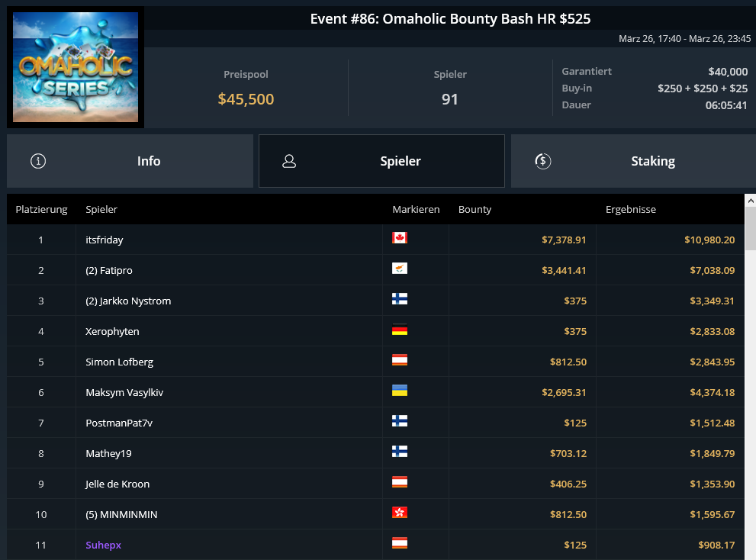The image size is (756, 560).
Task: Select player Mathey19
Action: 108,453
